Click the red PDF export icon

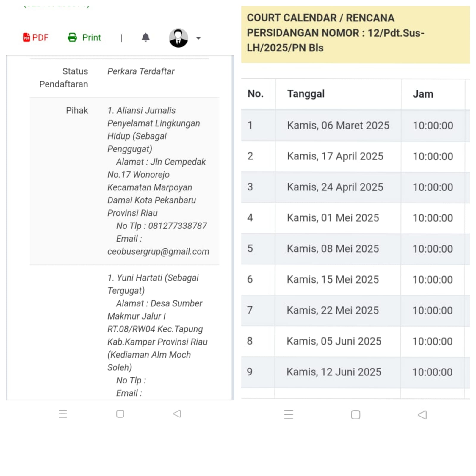click(x=26, y=37)
